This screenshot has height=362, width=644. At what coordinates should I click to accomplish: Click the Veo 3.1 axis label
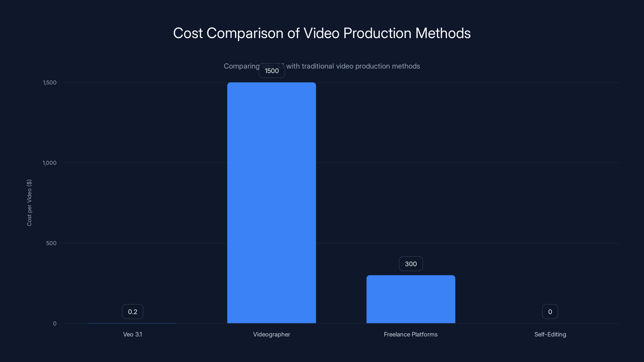pos(132,334)
